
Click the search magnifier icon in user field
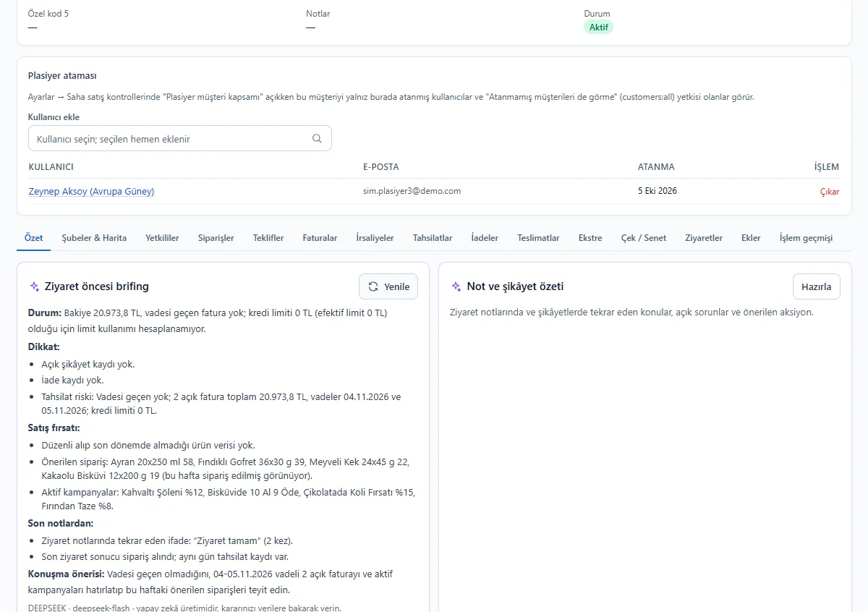[x=317, y=139]
